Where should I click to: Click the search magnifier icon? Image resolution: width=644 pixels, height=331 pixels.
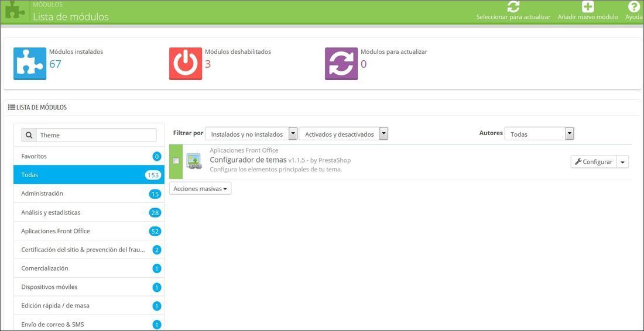point(29,135)
